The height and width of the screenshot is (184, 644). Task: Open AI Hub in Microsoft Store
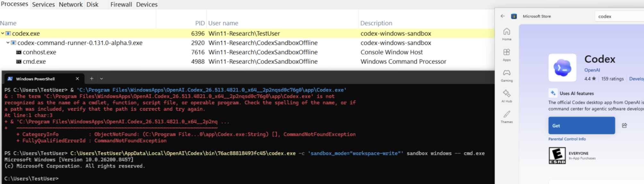(x=507, y=96)
